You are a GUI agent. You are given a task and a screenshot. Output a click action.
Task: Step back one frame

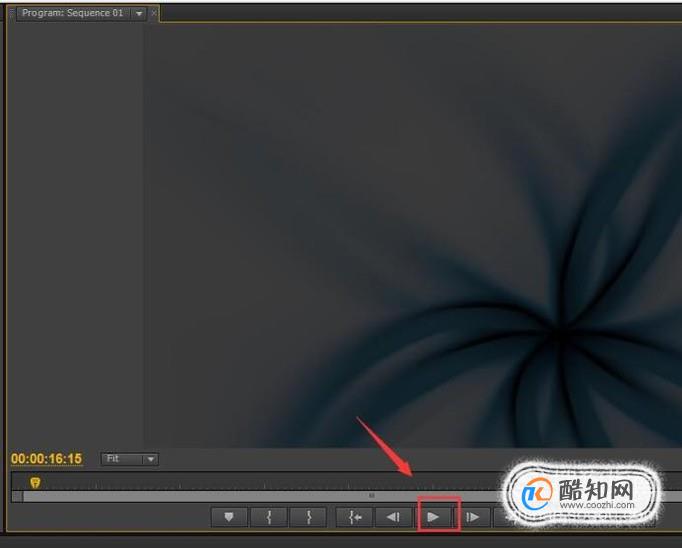tap(394, 517)
